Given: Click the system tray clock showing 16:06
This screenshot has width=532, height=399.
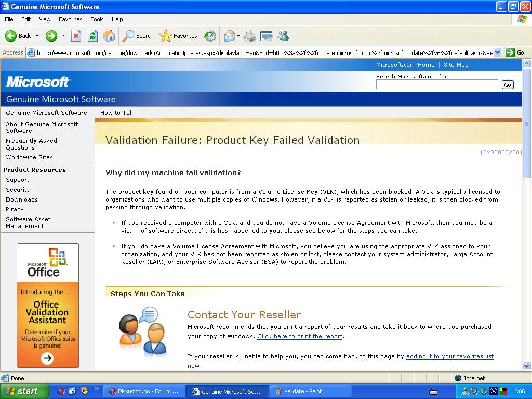Looking at the screenshot, I should [517, 392].
